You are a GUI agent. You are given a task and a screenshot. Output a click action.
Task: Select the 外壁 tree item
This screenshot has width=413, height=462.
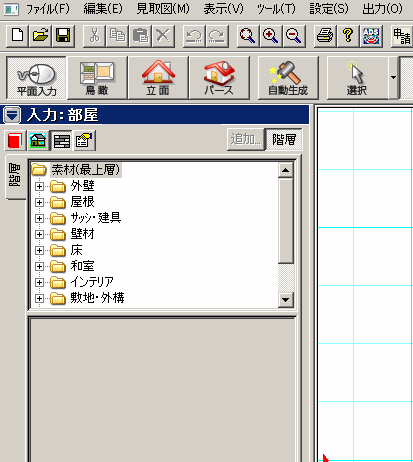coord(83,186)
